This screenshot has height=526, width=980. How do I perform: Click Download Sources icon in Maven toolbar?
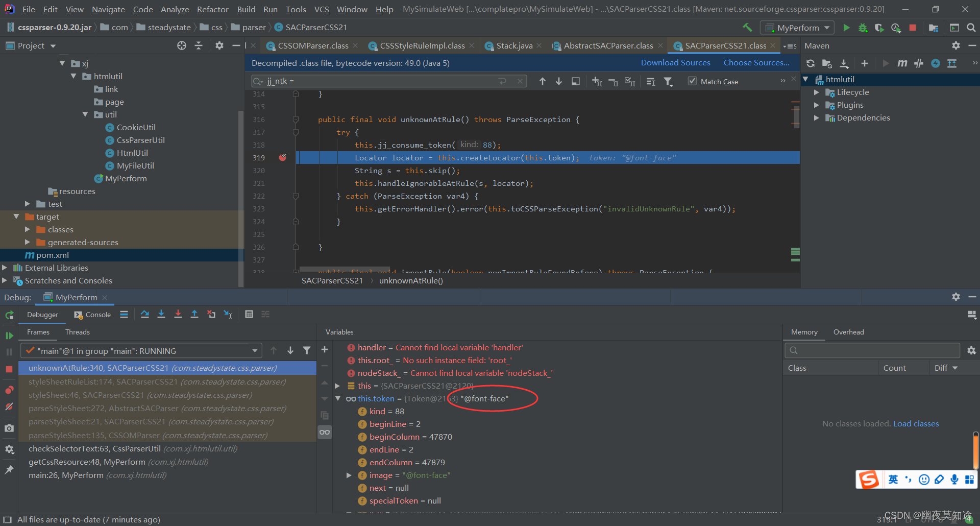point(844,63)
